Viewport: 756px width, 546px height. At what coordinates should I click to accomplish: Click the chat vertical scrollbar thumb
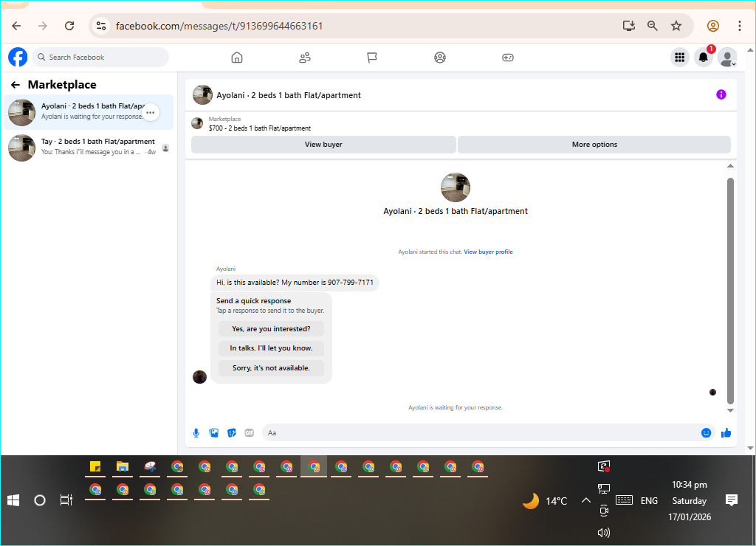[x=730, y=291]
